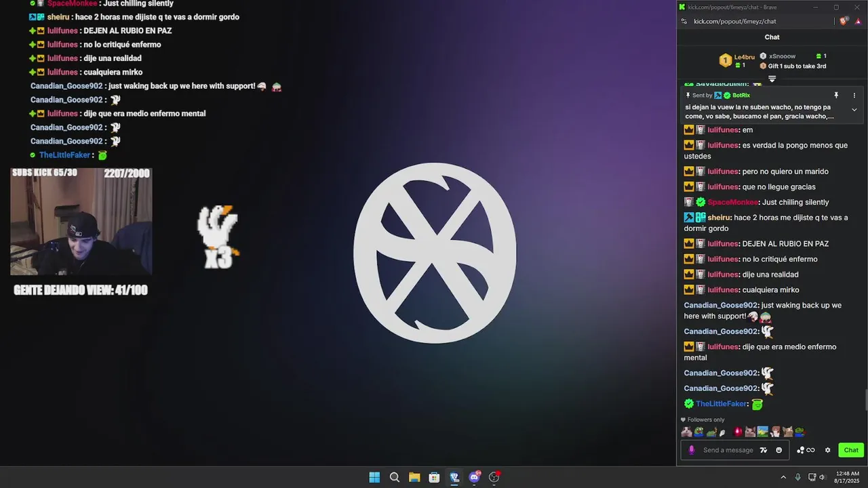
Task: Click the Brave Rewards triangle icon
Action: pos(858,21)
